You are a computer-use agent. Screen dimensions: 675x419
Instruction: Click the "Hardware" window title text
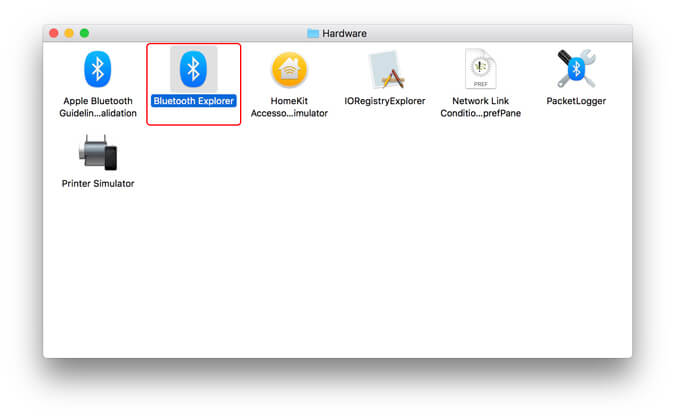344,33
